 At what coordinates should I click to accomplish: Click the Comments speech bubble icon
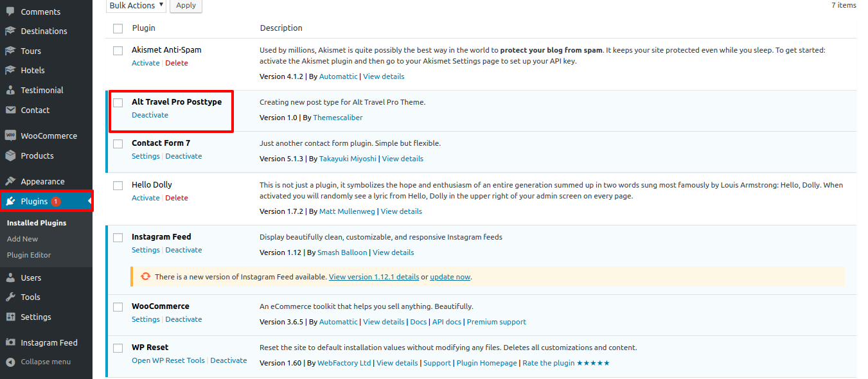coord(10,12)
